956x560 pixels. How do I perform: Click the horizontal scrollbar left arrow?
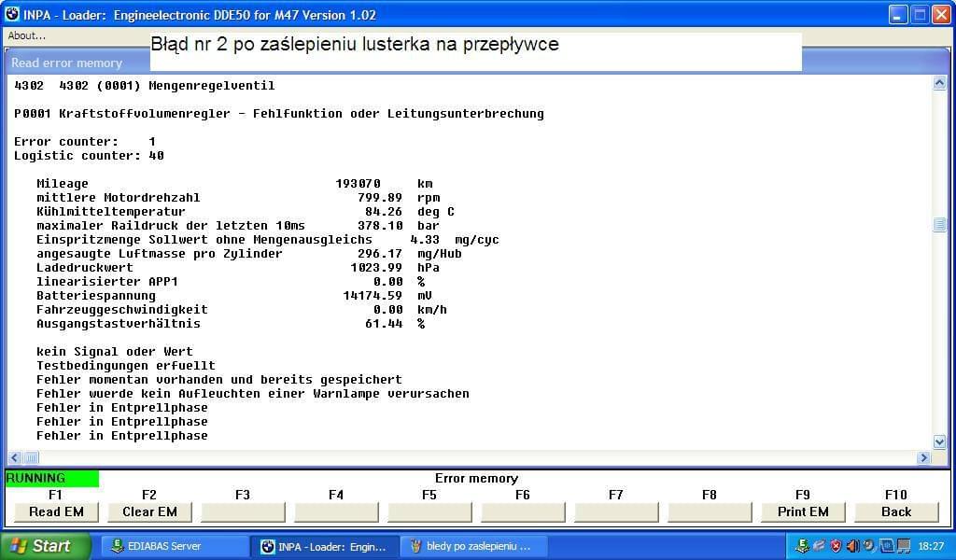pos(15,457)
